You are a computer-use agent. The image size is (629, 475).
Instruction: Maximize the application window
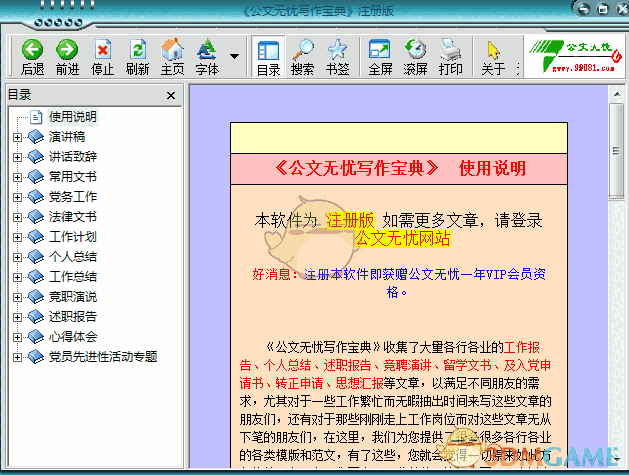coord(603,8)
